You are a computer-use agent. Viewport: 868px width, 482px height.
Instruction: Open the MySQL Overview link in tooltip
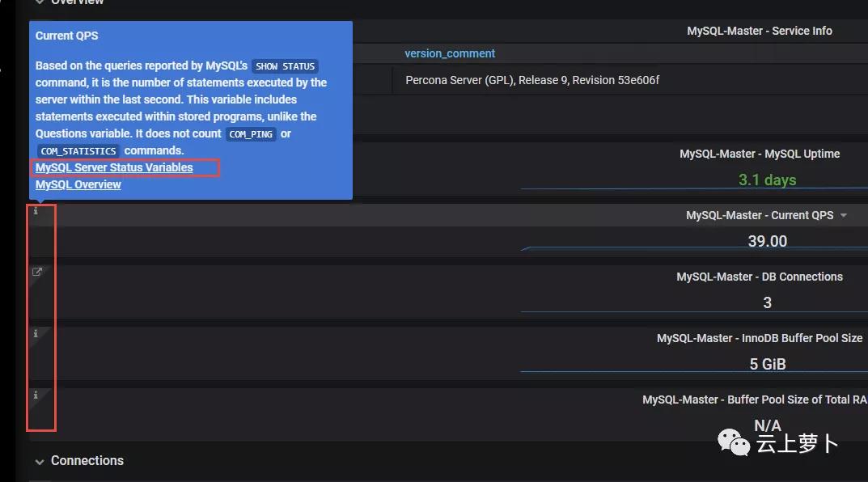pos(78,185)
